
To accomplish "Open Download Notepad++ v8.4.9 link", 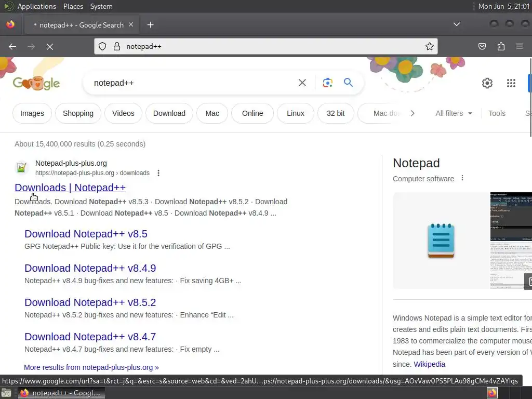I will point(90,268).
